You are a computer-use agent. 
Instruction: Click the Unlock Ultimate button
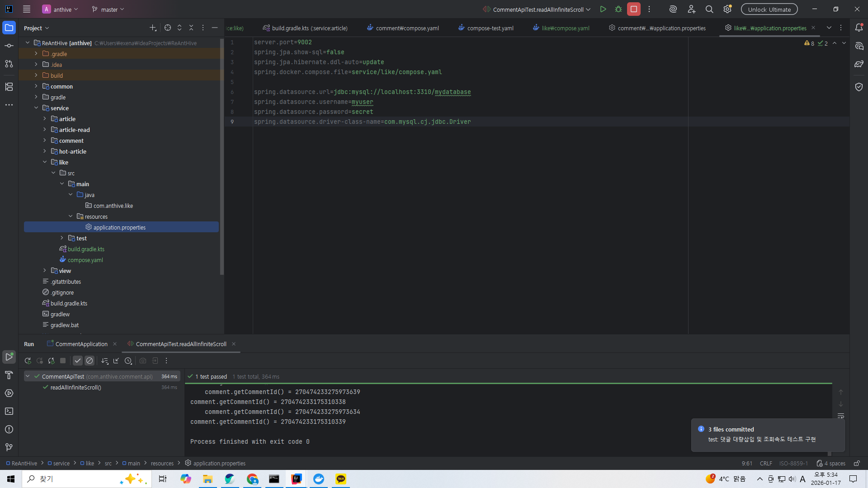tap(769, 9)
